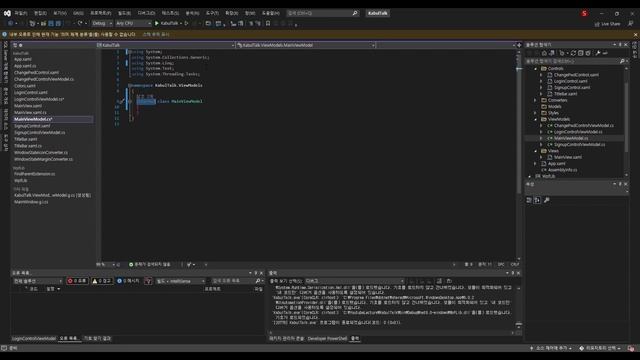This screenshot has width=640, height=360.
Task: Click the repository select status bar button
Action: click(600, 348)
